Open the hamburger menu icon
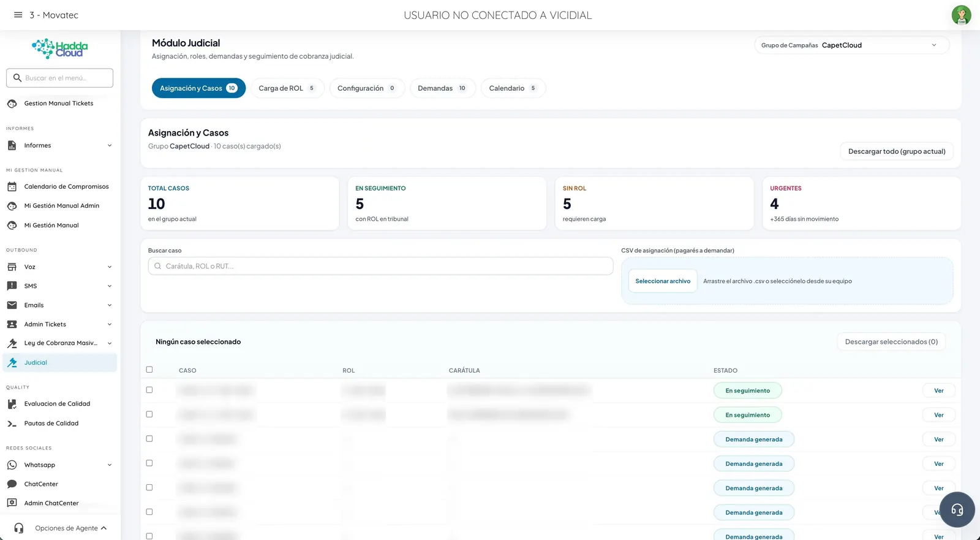980x540 pixels. point(18,15)
